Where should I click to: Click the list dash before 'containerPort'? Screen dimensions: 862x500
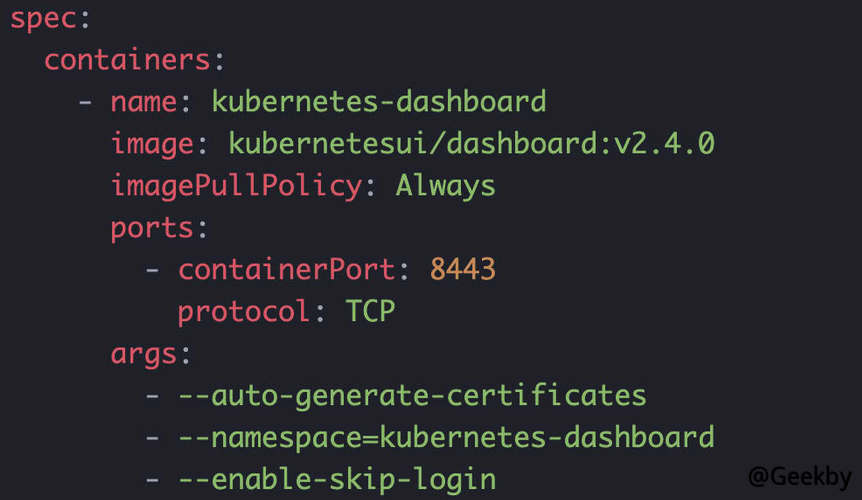152,270
